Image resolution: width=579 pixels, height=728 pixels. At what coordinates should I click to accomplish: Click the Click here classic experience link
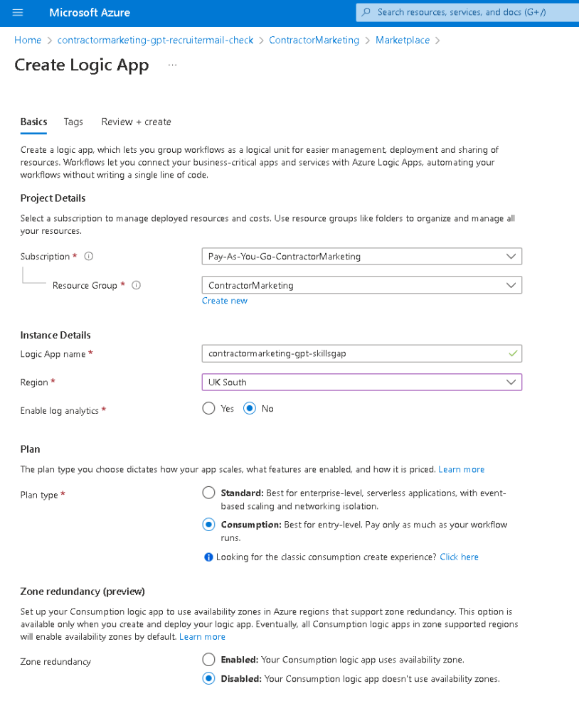pos(459,557)
